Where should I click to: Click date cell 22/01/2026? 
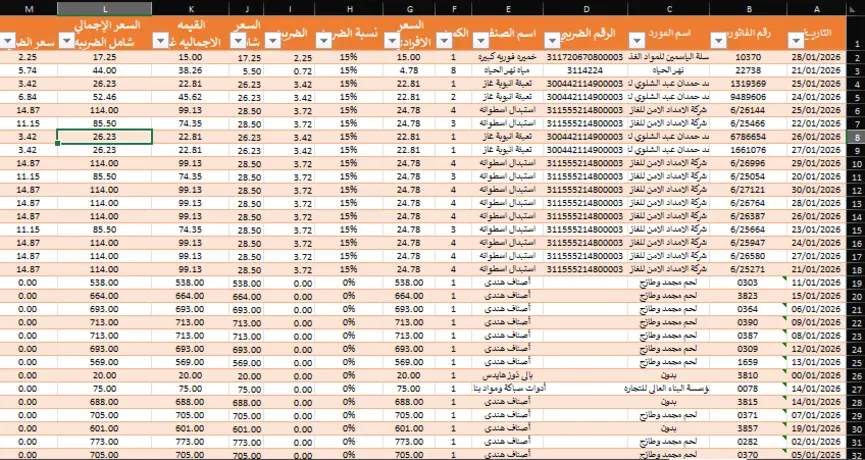tap(816, 124)
